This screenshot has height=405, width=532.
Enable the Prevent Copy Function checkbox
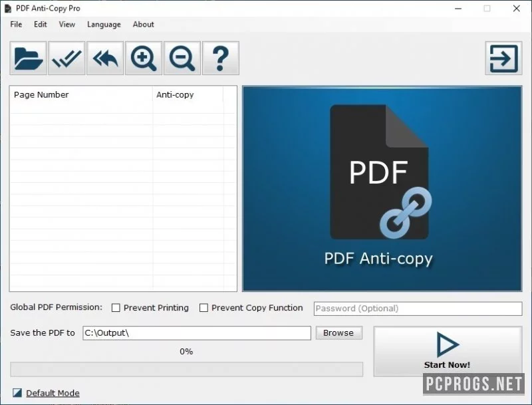click(203, 308)
